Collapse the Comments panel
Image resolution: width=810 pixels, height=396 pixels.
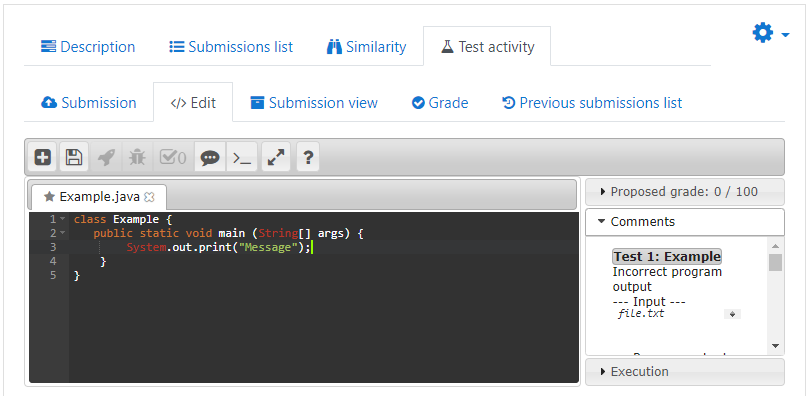684,222
